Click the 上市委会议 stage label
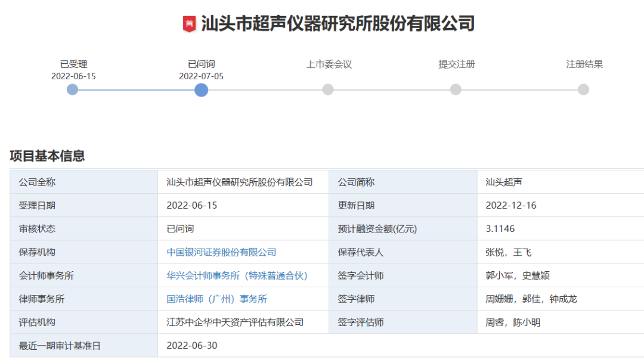Screen dimensions: 644x363 click(329, 64)
